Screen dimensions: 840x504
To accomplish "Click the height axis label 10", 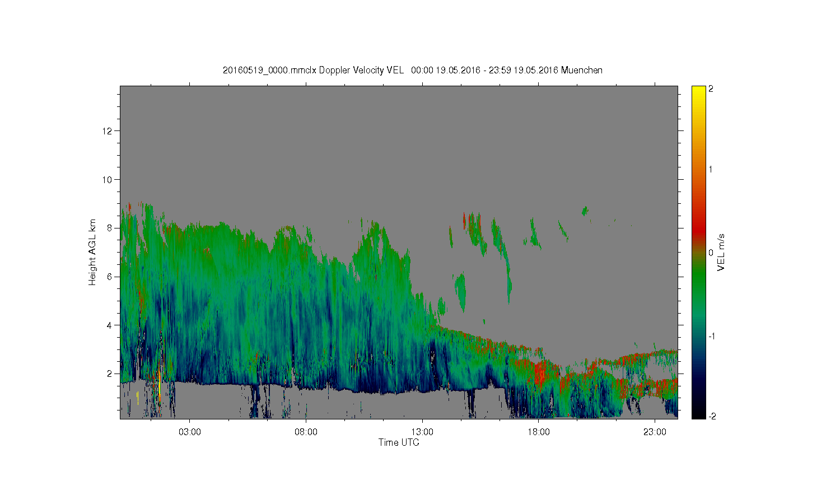I will coord(108,180).
